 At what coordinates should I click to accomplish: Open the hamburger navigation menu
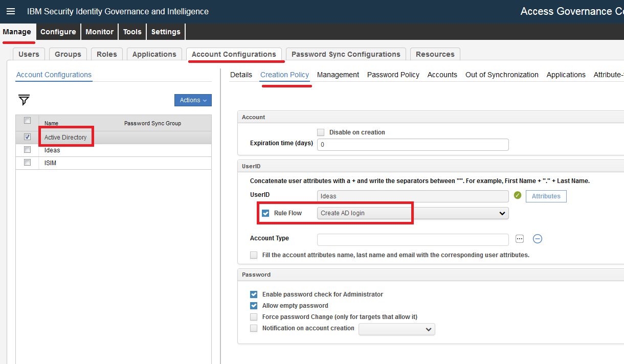click(11, 11)
